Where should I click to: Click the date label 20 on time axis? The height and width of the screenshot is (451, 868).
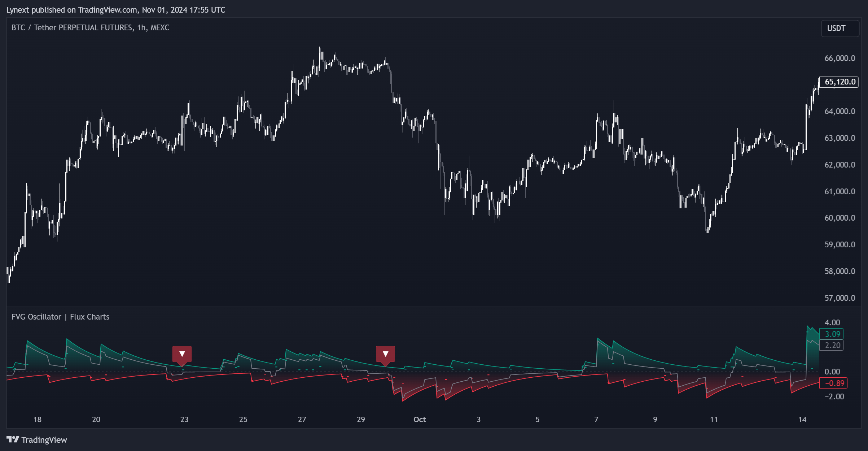click(96, 419)
